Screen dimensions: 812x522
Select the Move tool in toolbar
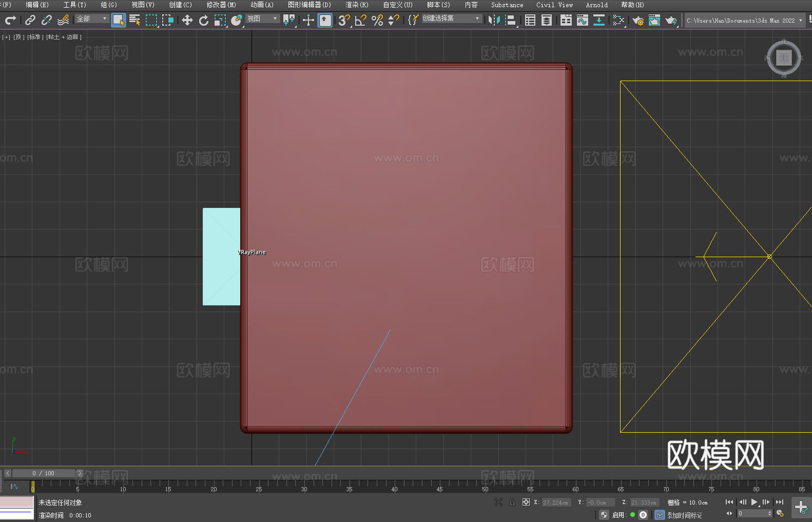(x=187, y=20)
